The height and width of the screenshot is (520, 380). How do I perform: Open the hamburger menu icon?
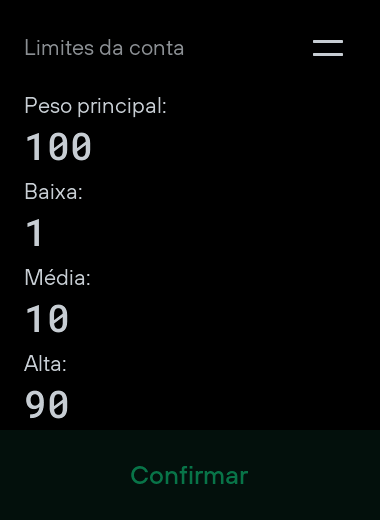[x=328, y=48]
